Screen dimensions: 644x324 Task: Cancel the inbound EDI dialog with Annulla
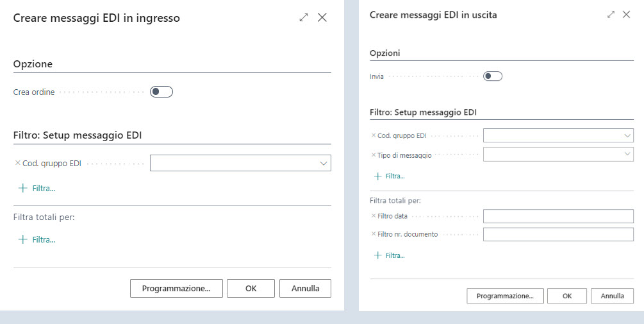click(305, 288)
